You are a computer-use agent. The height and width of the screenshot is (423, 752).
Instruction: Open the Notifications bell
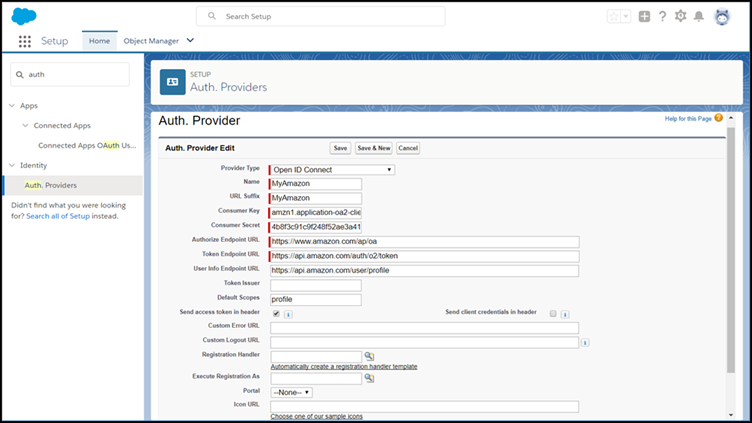(x=699, y=16)
